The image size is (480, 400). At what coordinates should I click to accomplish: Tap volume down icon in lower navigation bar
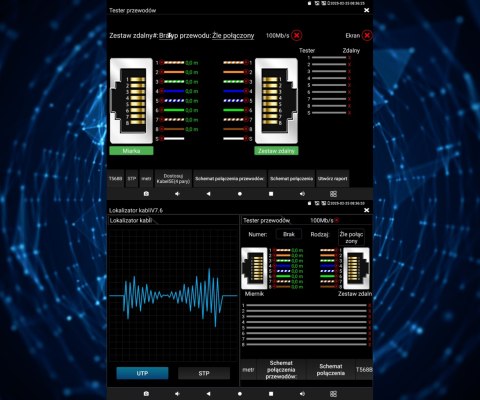[x=177, y=394]
